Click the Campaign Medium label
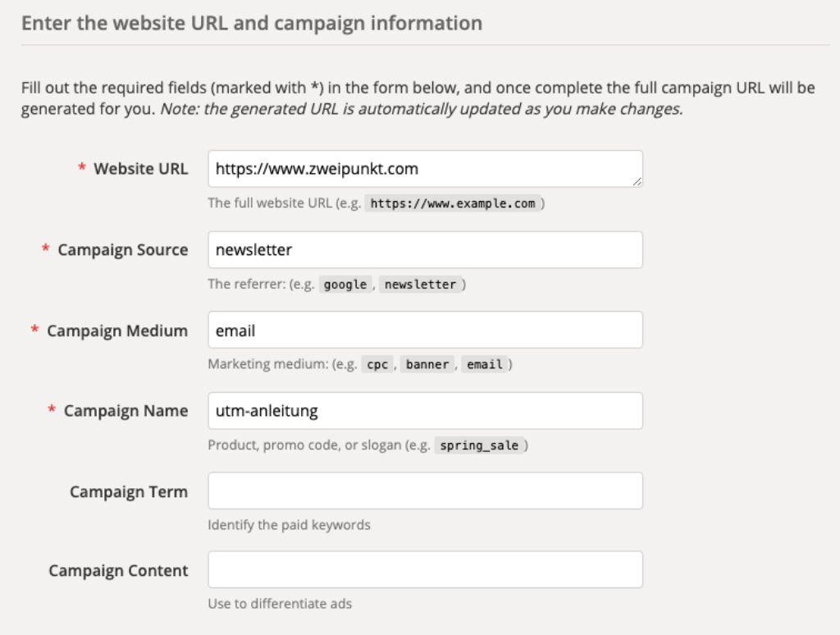 click(117, 331)
